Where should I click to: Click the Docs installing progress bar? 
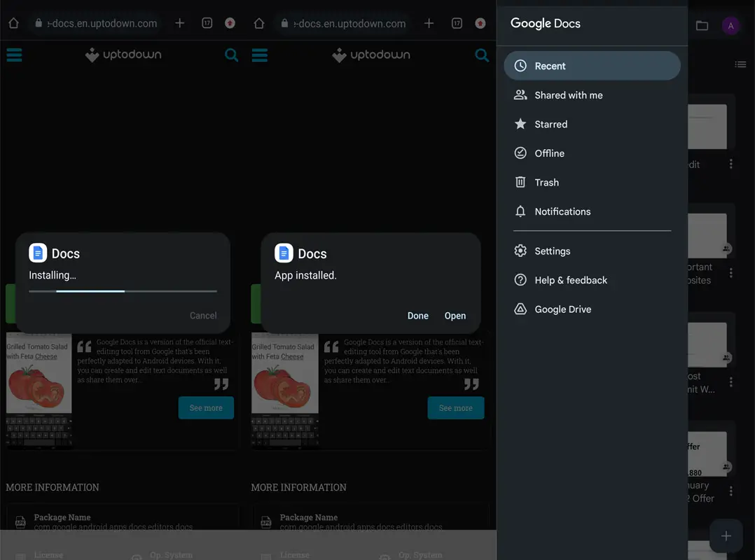click(x=123, y=291)
